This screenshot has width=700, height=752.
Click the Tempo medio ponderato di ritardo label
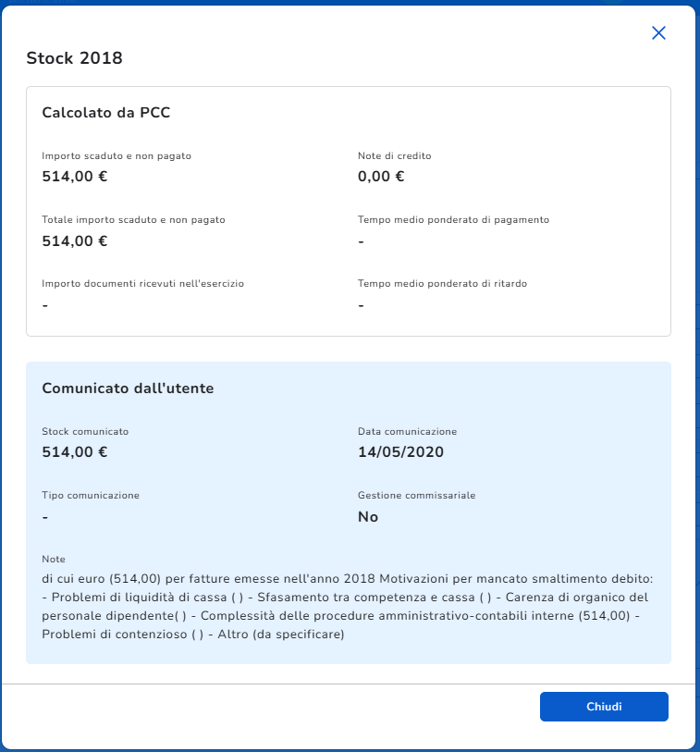click(442, 283)
